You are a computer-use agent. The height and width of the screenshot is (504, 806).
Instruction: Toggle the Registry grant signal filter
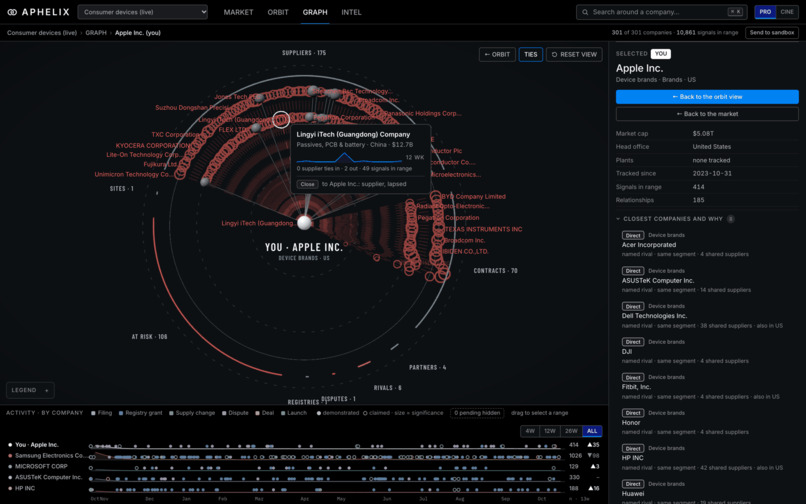click(x=140, y=413)
